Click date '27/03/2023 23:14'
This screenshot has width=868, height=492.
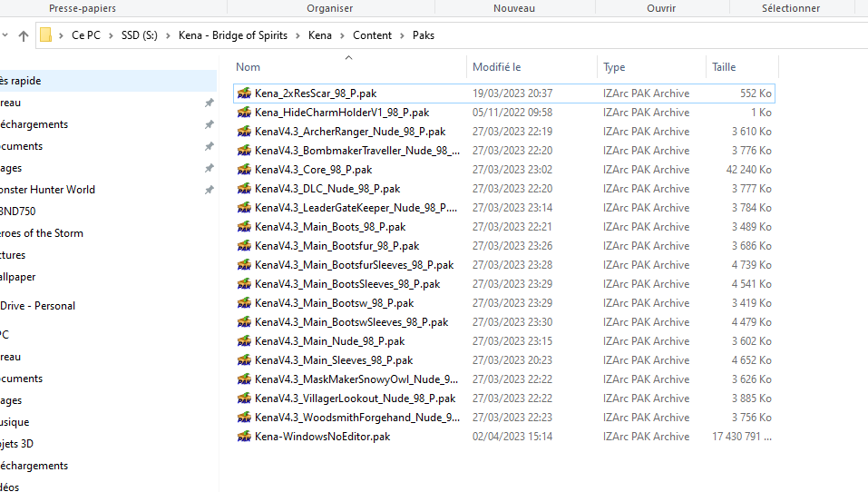[x=512, y=208]
